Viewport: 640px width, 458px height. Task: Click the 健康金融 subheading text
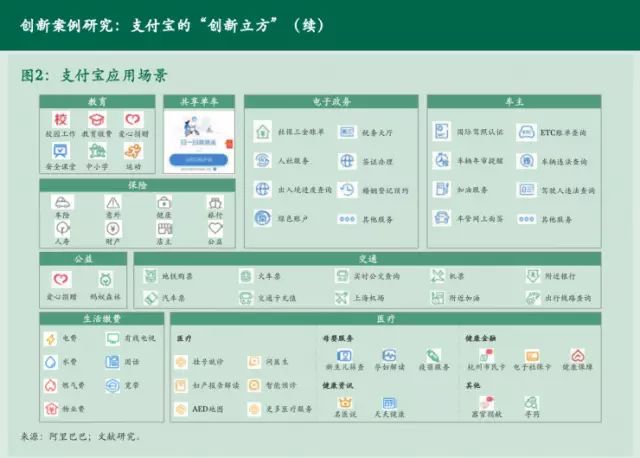coord(481,338)
